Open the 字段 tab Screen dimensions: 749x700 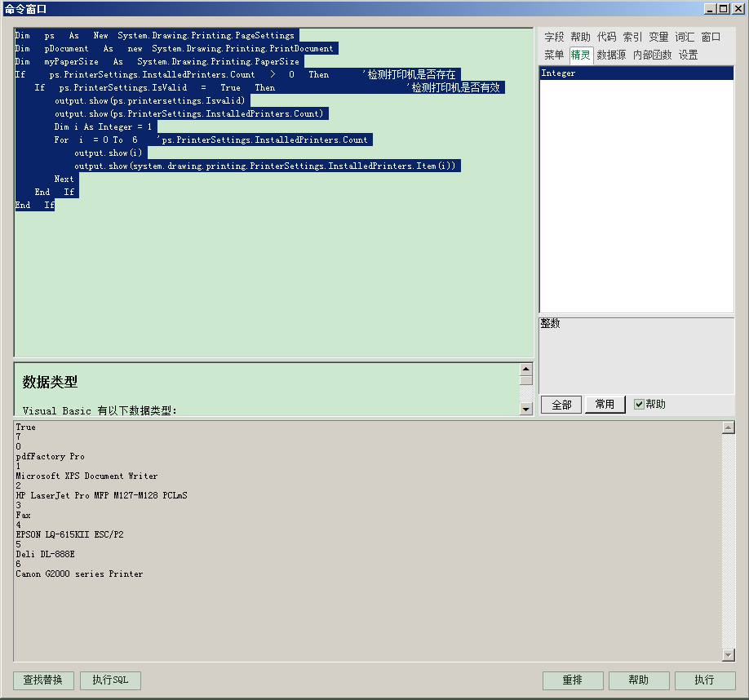tap(554, 37)
